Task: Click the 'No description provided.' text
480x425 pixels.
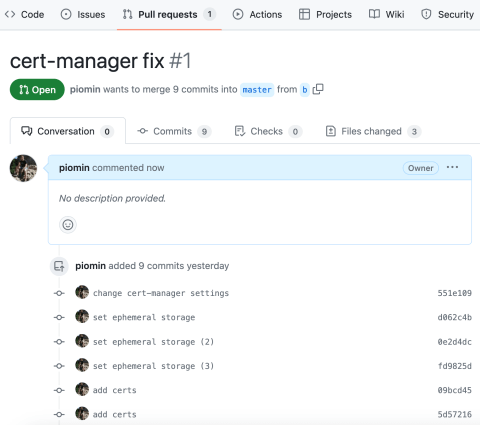Action: point(112,198)
